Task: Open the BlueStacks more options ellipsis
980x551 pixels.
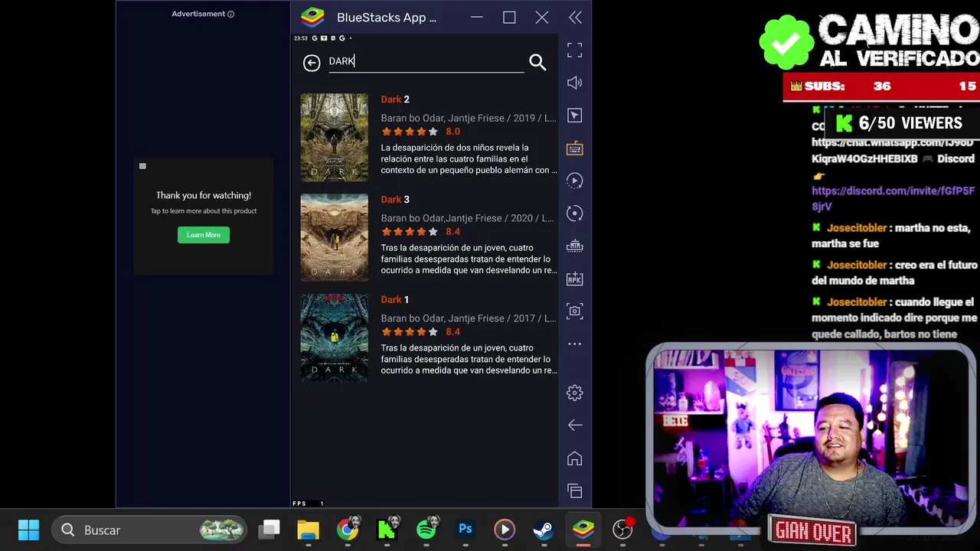Action: point(574,344)
